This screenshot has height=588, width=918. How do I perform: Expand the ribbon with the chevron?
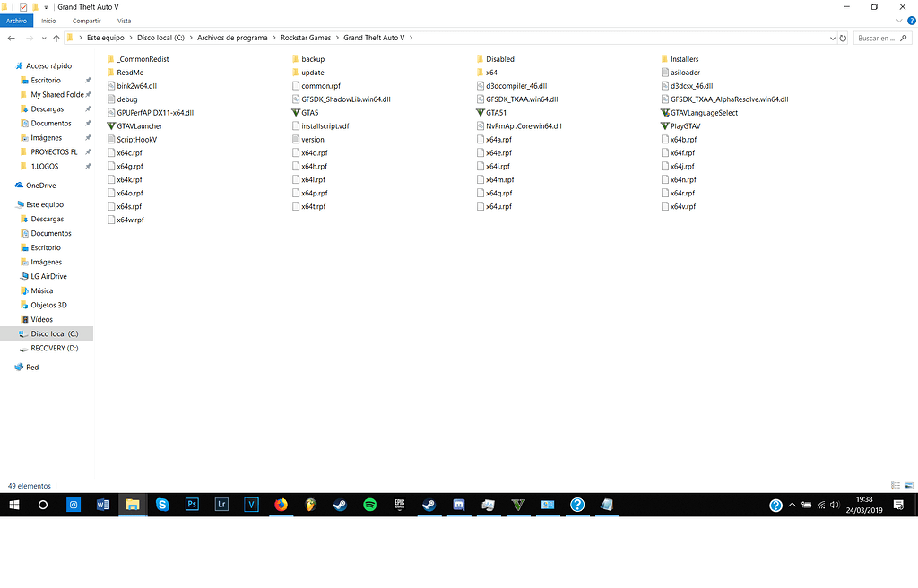tap(899, 22)
